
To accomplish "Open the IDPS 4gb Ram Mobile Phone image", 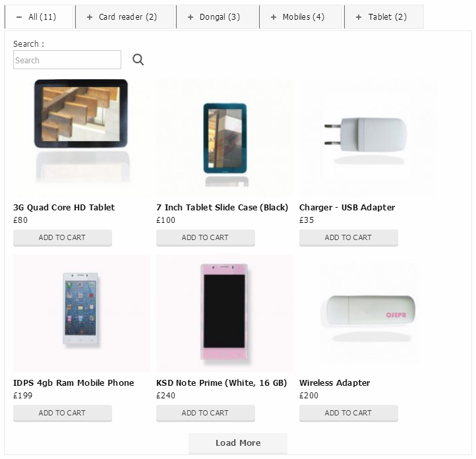I will [x=81, y=313].
